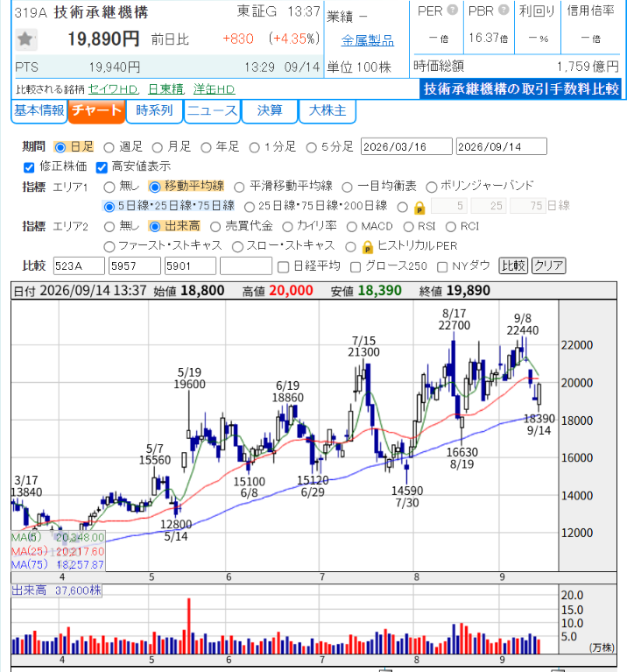The height and width of the screenshot is (672, 627).
Task: Open the PBR help question mark icon
Action: (x=504, y=10)
